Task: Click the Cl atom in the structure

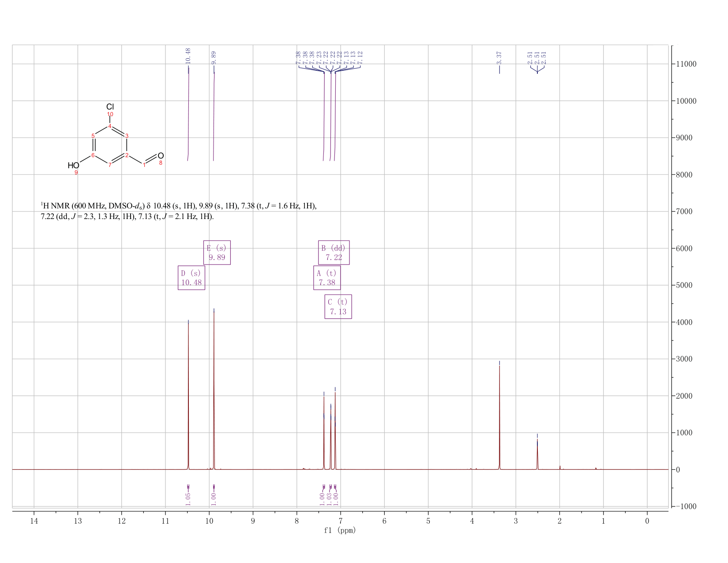Action: click(110, 107)
